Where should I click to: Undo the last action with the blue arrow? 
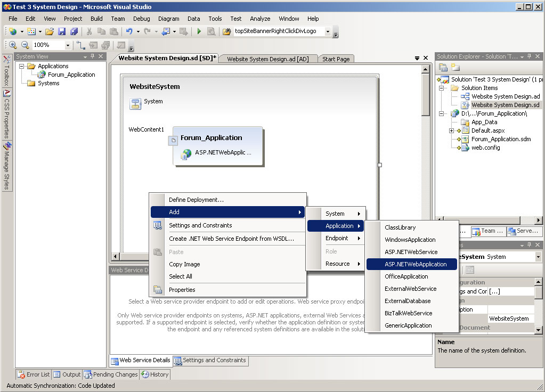[129, 31]
